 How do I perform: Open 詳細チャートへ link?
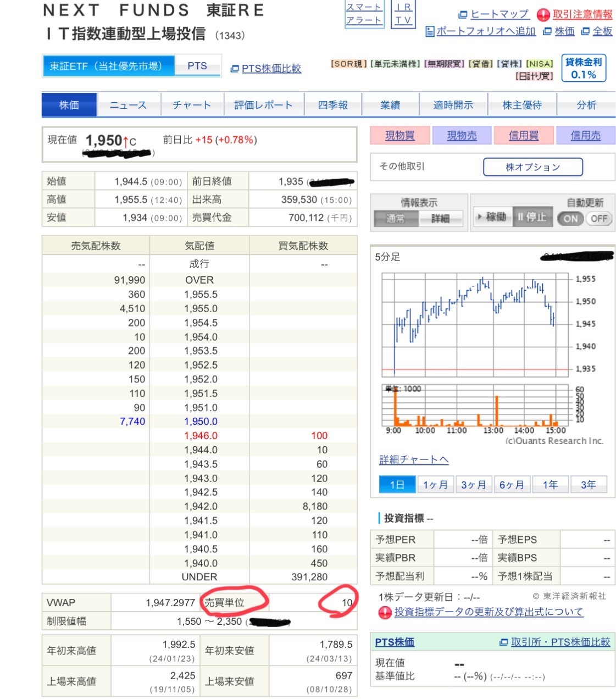(x=414, y=460)
